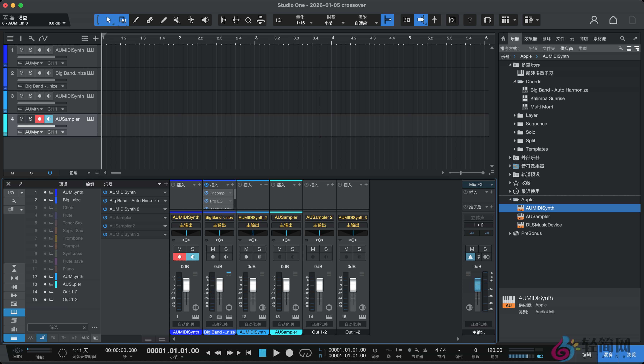Select the Split/knife tool
The image size is (644, 364).
136,20
